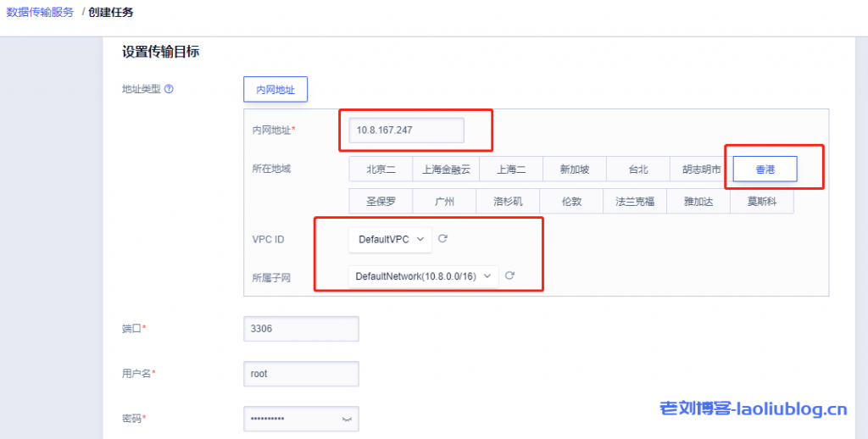Select 北京二 region
Viewport: 868px width, 439px height.
click(x=381, y=169)
